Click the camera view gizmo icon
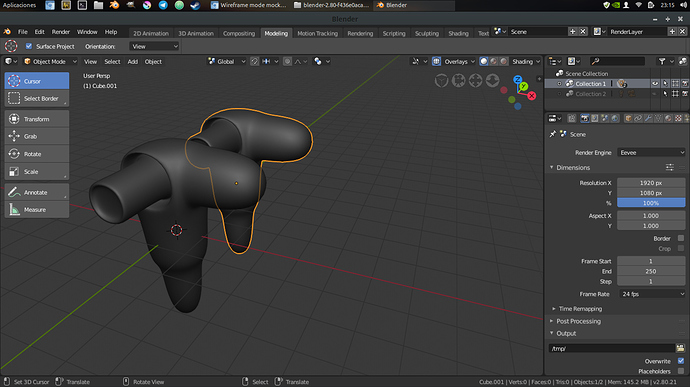This screenshot has height=387, width=690. 458,81
